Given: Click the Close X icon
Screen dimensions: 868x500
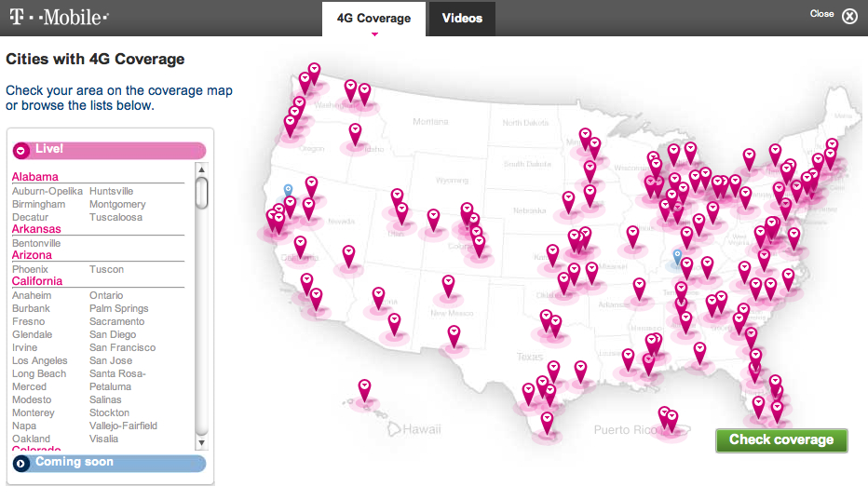Looking at the screenshot, I should (849, 16).
